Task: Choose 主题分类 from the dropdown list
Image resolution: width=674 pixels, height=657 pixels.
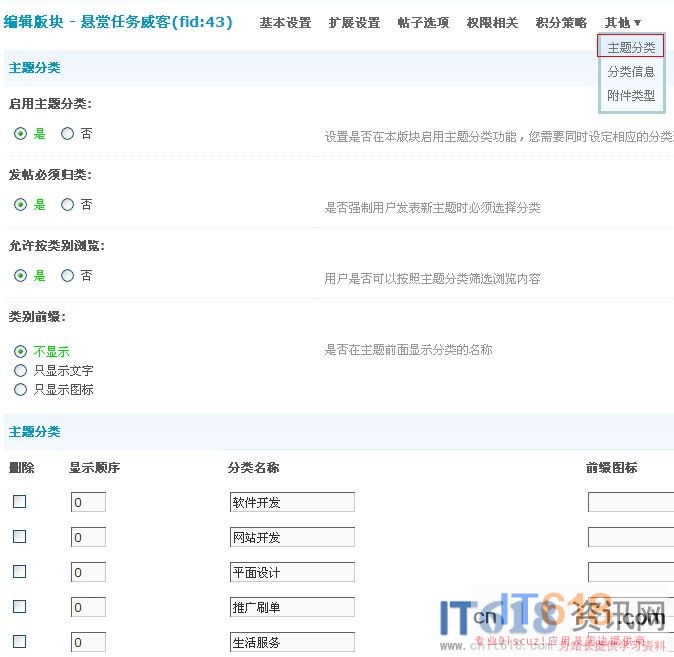Action: tap(631, 47)
